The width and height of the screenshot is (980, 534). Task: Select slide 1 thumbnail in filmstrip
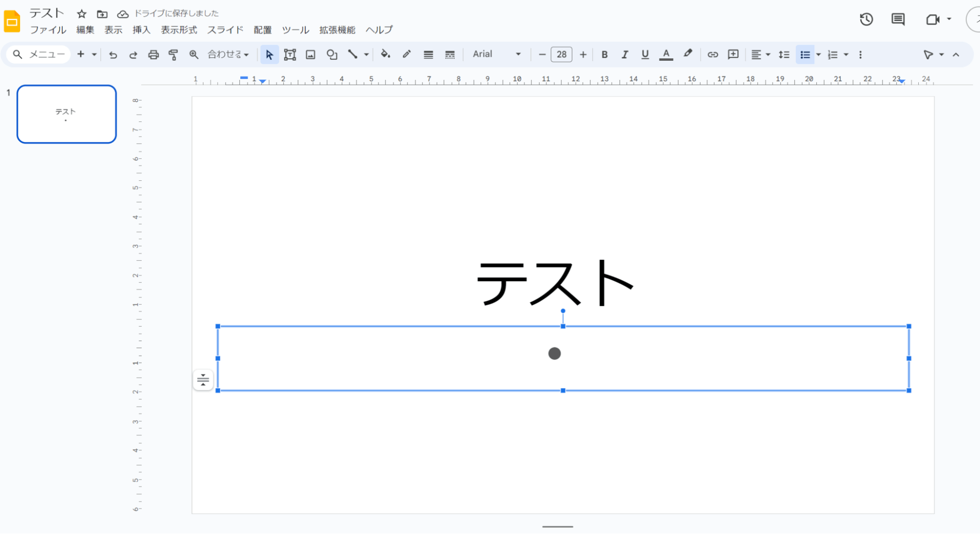[67, 114]
